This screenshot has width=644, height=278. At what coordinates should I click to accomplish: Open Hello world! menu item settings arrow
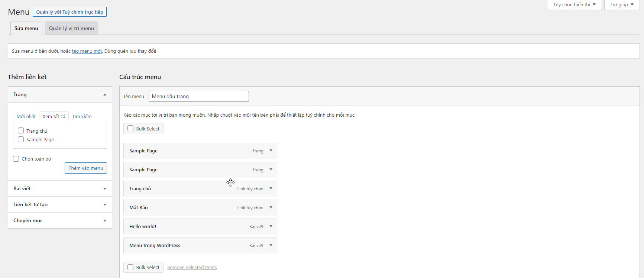pos(271,226)
